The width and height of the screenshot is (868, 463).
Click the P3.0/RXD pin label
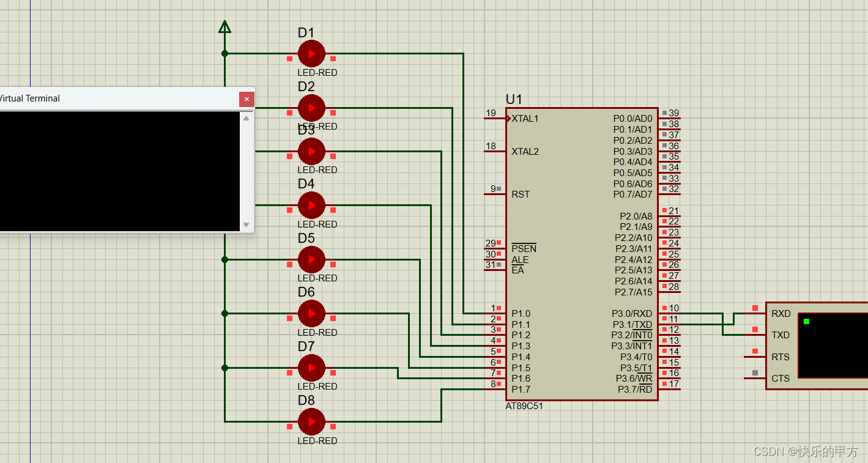click(632, 314)
